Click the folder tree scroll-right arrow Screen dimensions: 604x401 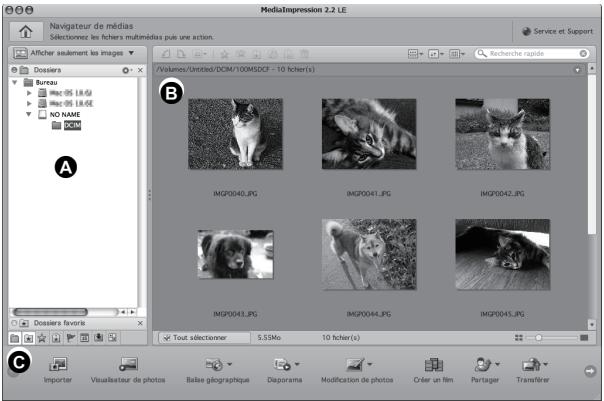pos(132,312)
